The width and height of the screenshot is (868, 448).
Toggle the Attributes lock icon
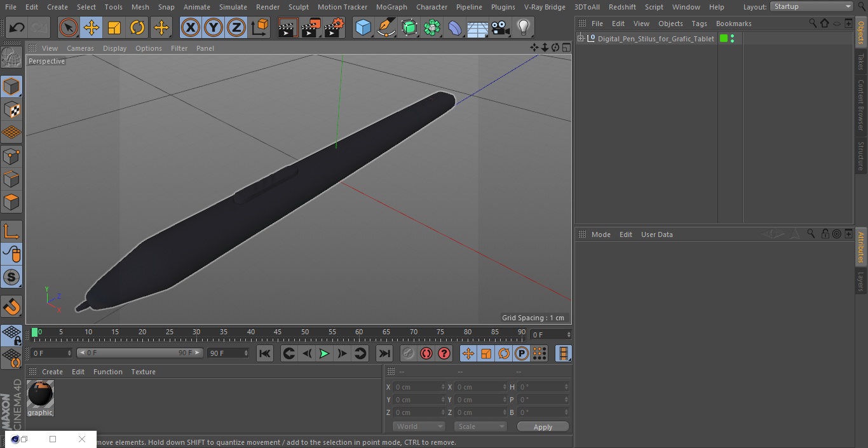pyautogui.click(x=824, y=234)
